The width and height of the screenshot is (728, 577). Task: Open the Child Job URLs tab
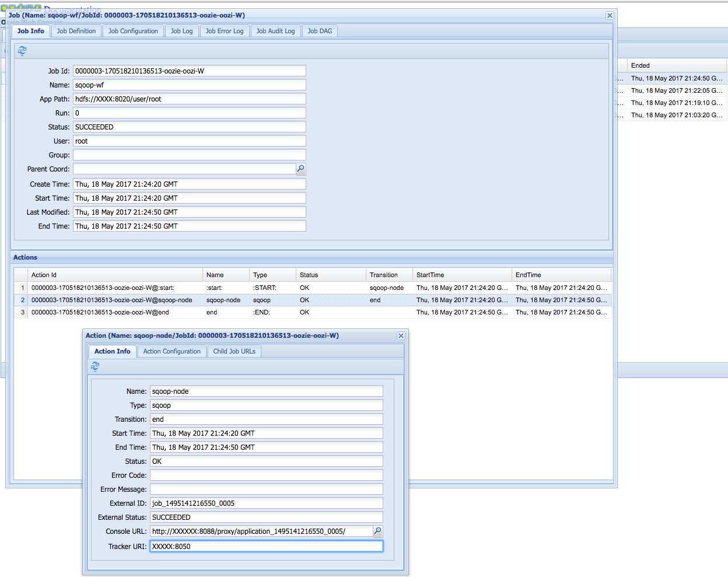click(x=234, y=351)
